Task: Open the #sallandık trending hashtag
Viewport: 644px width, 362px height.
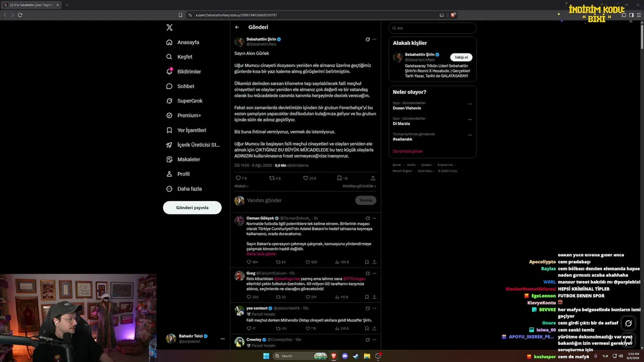Action: tap(402, 139)
